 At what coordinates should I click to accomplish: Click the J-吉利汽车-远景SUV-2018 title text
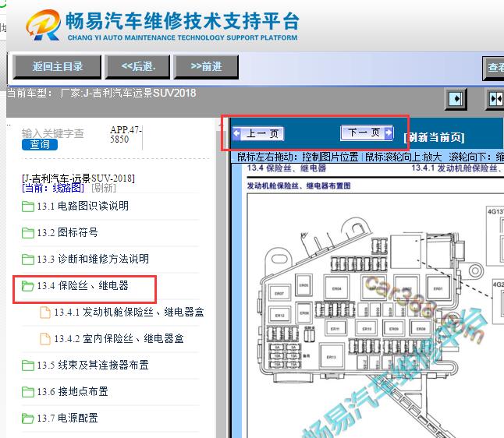(79, 178)
